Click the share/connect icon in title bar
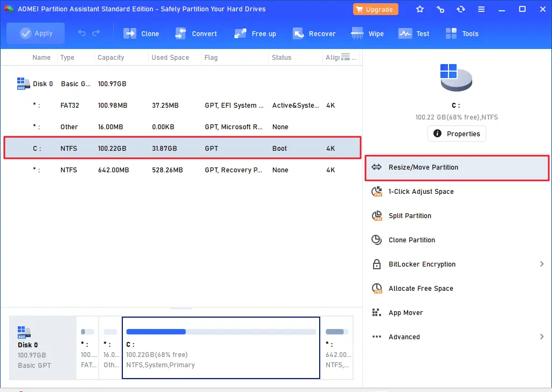This screenshot has height=392, width=552. [440, 10]
